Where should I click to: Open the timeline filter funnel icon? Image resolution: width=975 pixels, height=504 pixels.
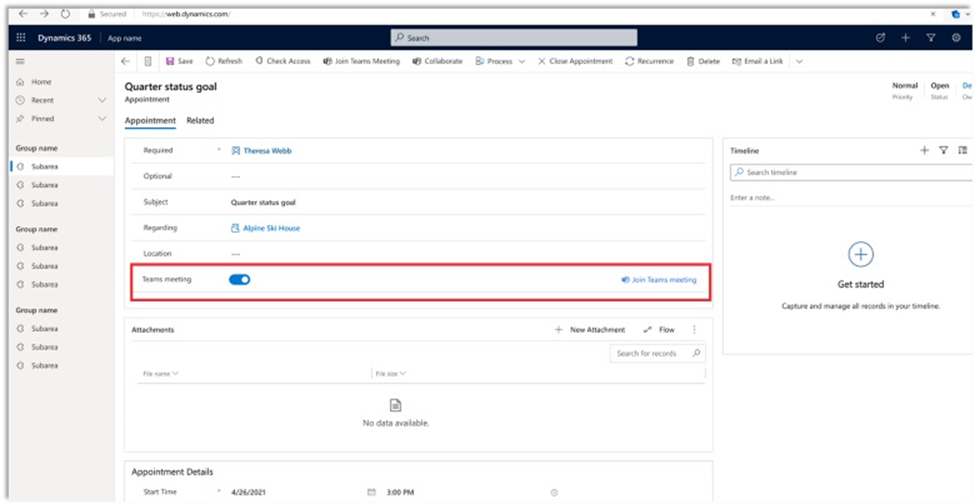coord(943,150)
